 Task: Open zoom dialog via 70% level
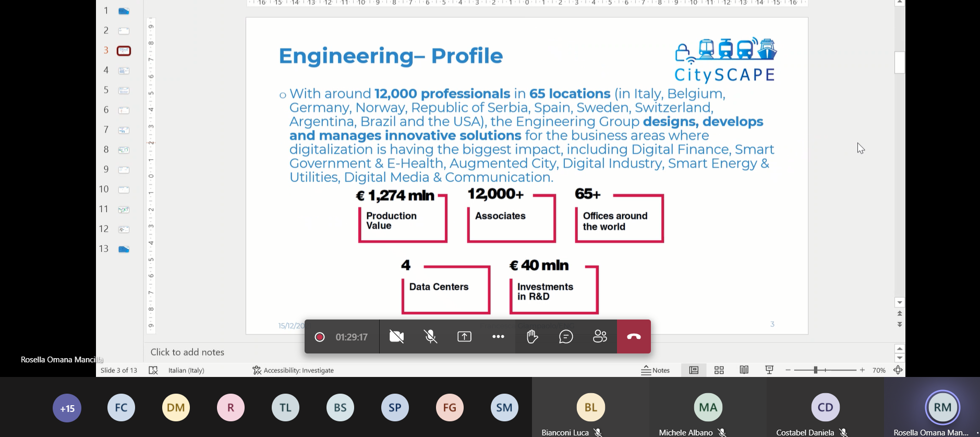click(879, 370)
